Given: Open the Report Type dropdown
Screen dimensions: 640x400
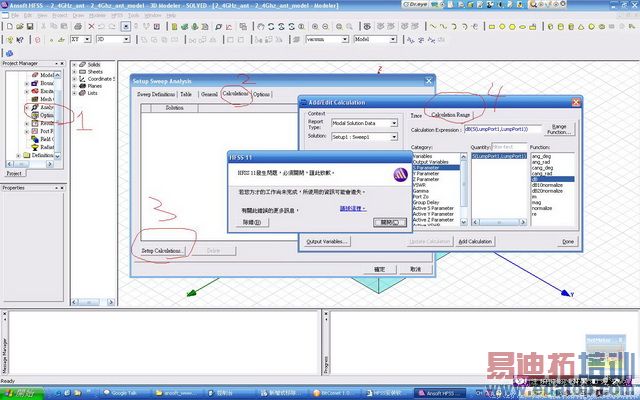Looking at the screenshot, I should tap(394, 123).
